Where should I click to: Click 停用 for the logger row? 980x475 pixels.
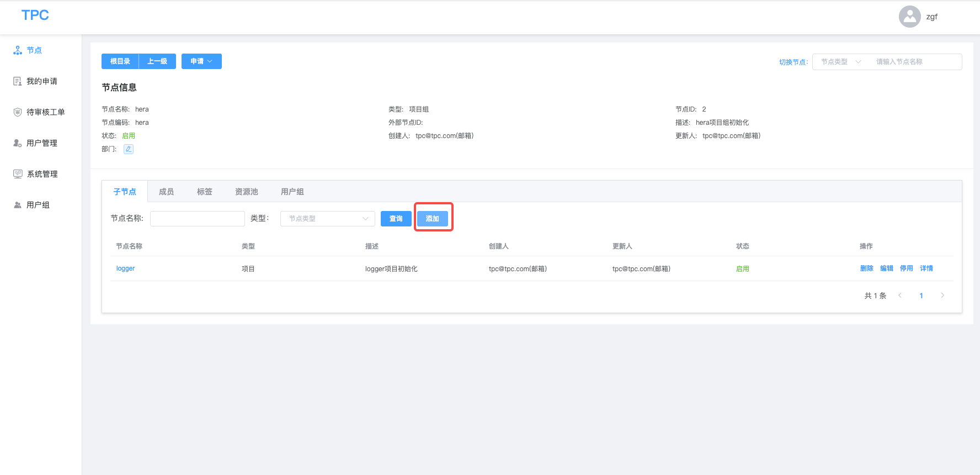click(906, 268)
